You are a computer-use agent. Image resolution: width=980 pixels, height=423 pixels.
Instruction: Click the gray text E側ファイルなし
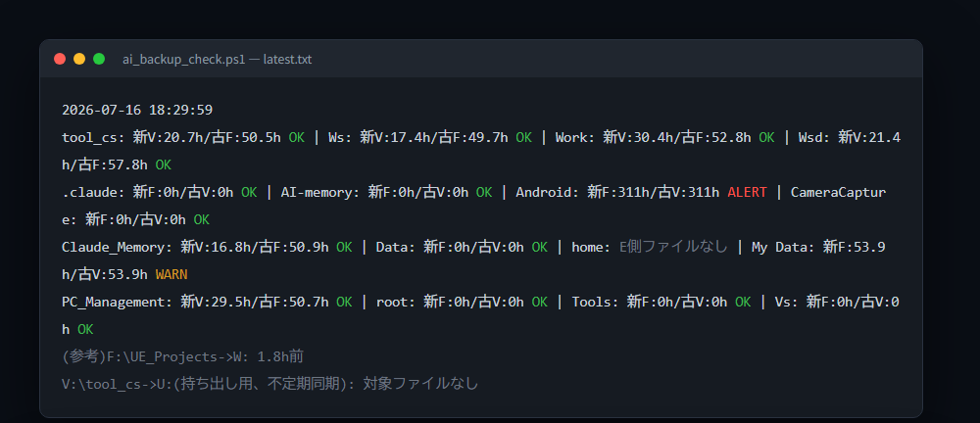(673, 248)
